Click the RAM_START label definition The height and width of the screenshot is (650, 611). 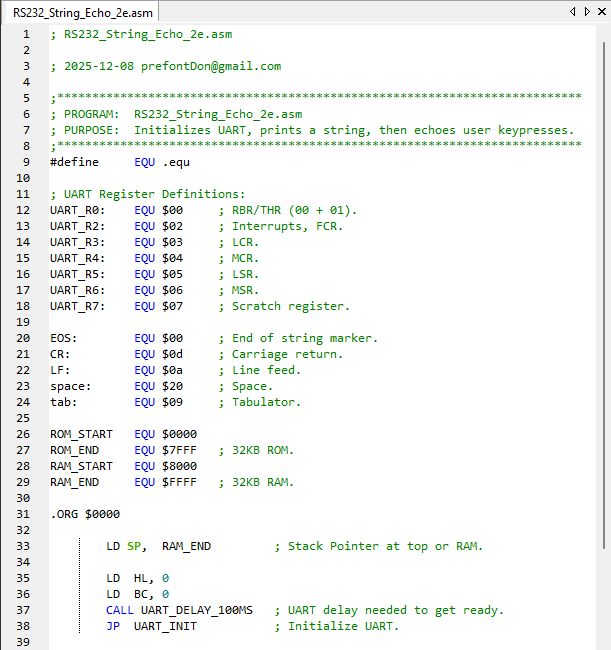pos(81,466)
